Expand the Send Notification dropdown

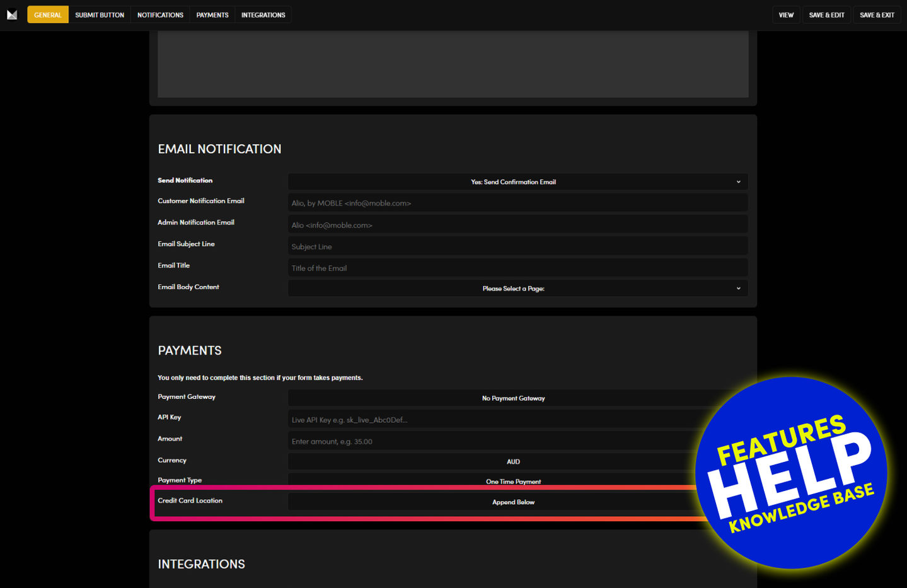coord(517,182)
